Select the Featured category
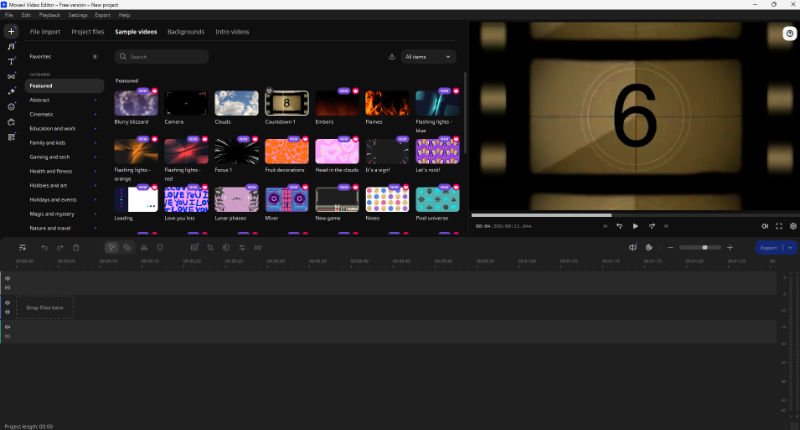Screen dimensions: 800x430 [64, 86]
